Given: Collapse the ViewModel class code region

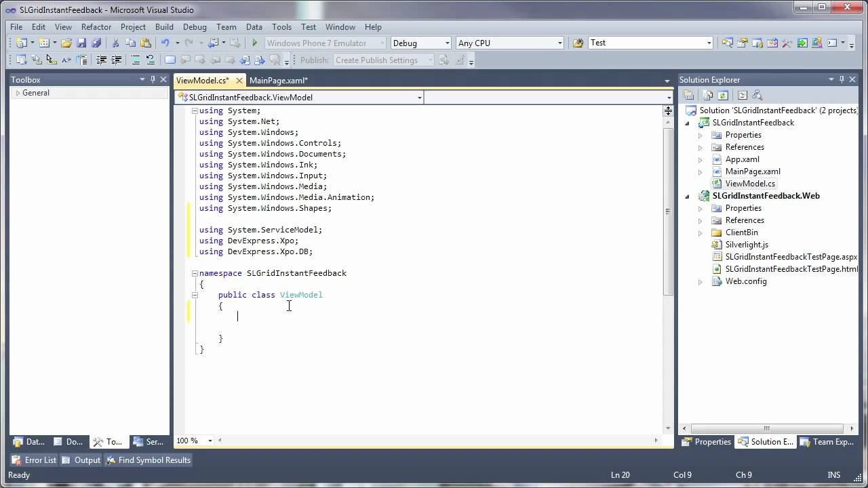Looking at the screenshot, I should pyautogui.click(x=195, y=295).
